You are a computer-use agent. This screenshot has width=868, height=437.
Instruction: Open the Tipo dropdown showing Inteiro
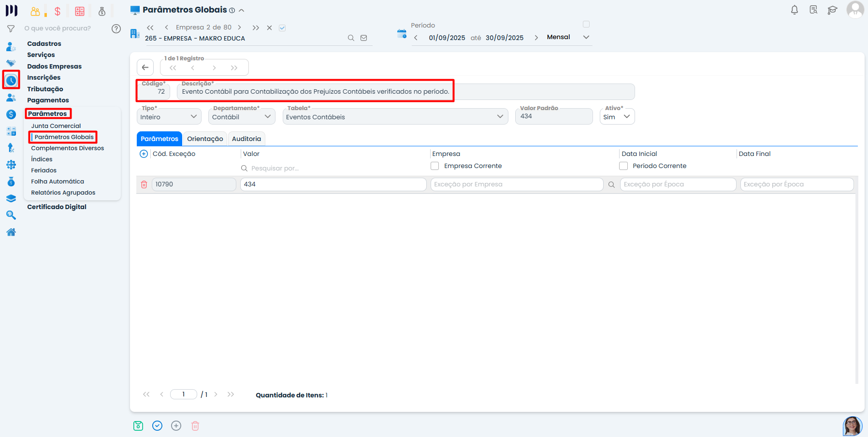pyautogui.click(x=169, y=117)
